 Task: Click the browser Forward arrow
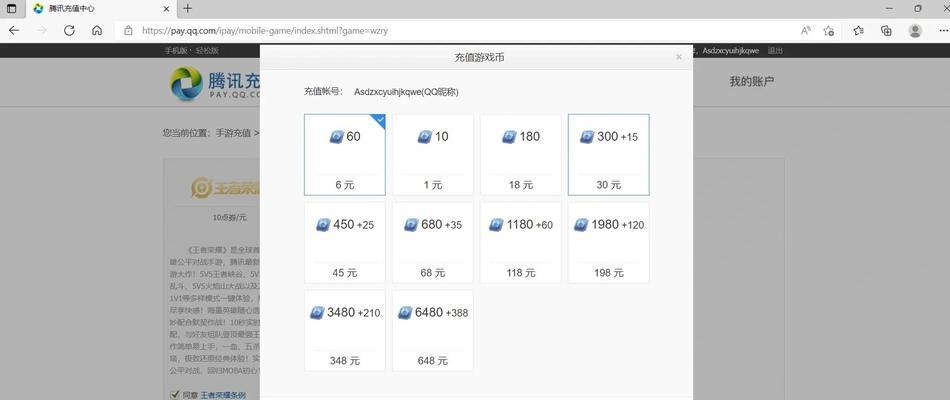pos(42,30)
